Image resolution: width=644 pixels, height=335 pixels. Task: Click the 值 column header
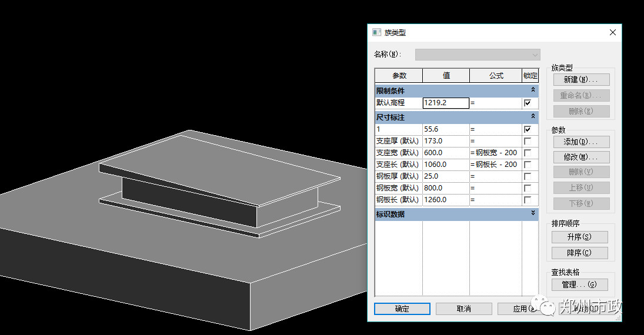446,76
